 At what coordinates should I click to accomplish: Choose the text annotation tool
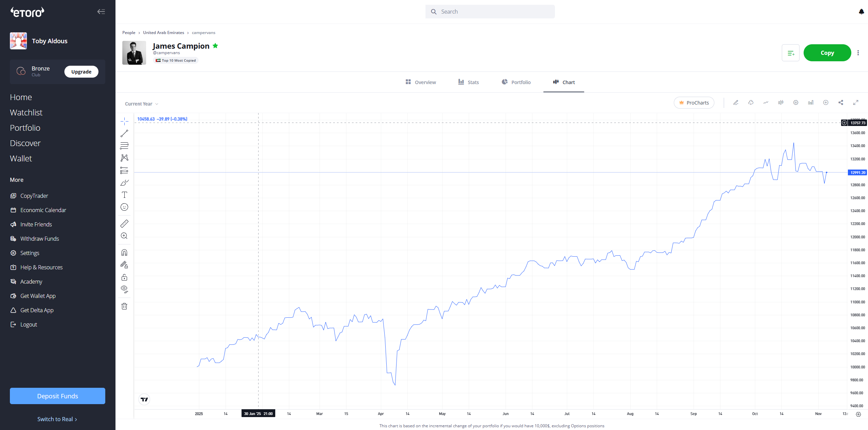point(124,195)
